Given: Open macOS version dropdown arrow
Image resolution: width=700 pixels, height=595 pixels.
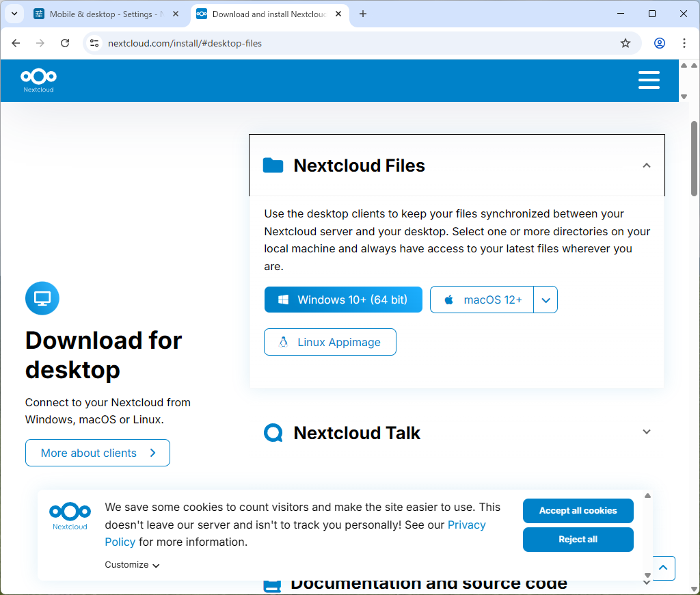Looking at the screenshot, I should (x=546, y=300).
